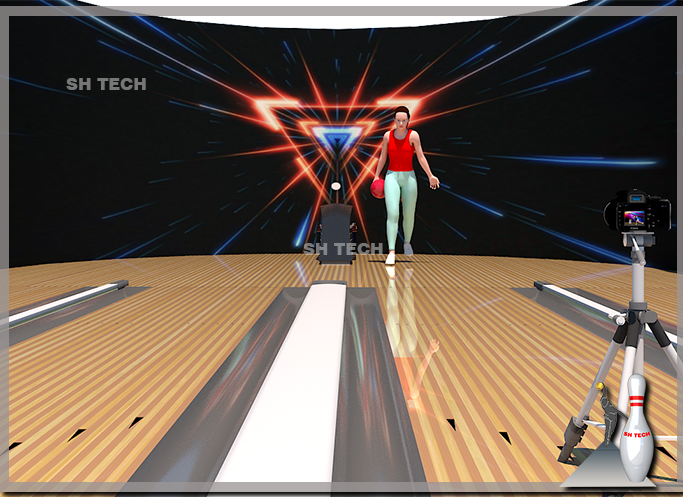Select the red bowling ball she holds

click(378, 189)
